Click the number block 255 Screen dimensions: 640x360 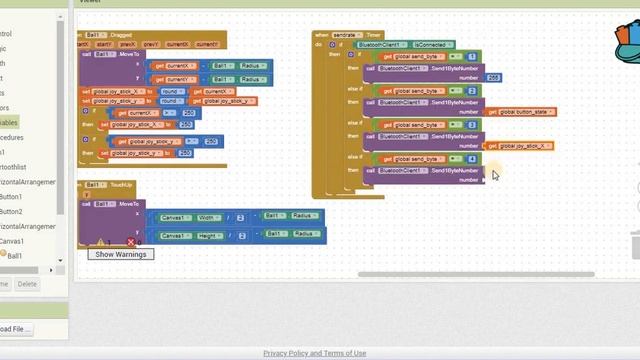point(493,78)
